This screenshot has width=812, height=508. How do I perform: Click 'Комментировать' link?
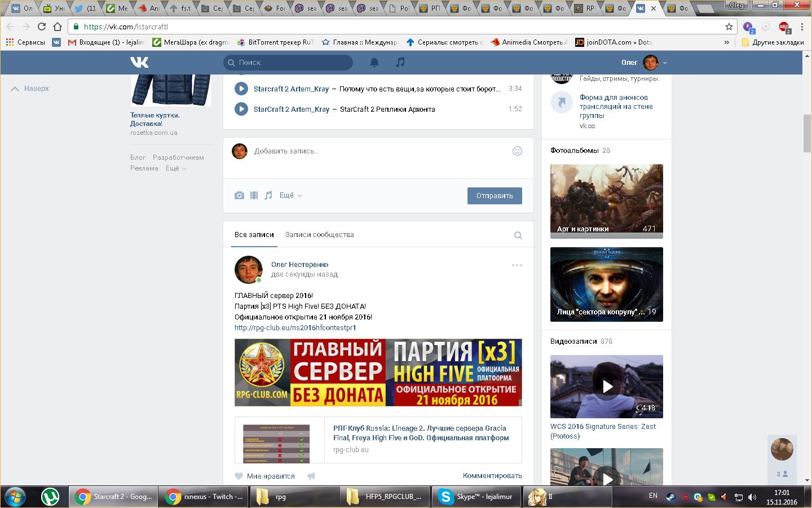pyautogui.click(x=492, y=476)
